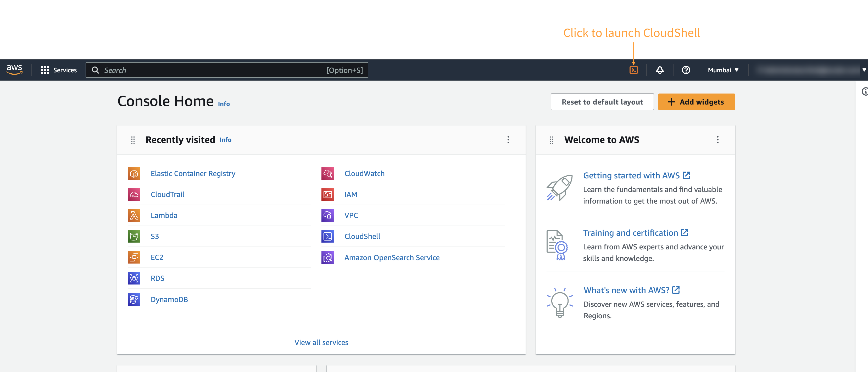This screenshot has width=868, height=372.
Task: Click the Add widgets button
Action: pyautogui.click(x=696, y=102)
